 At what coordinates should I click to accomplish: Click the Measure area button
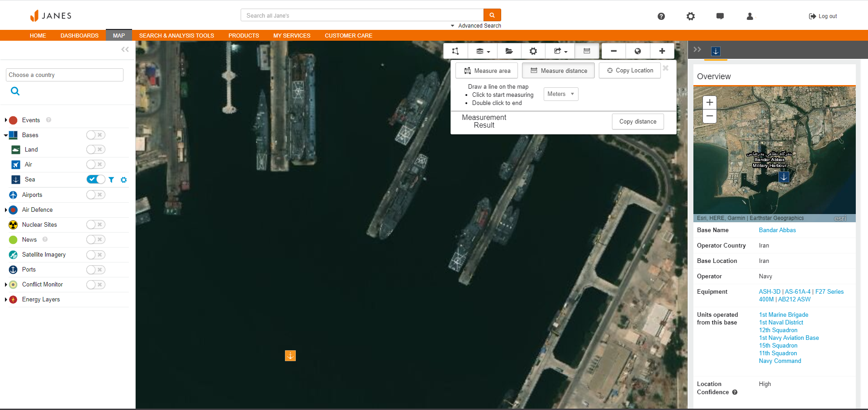(x=487, y=71)
